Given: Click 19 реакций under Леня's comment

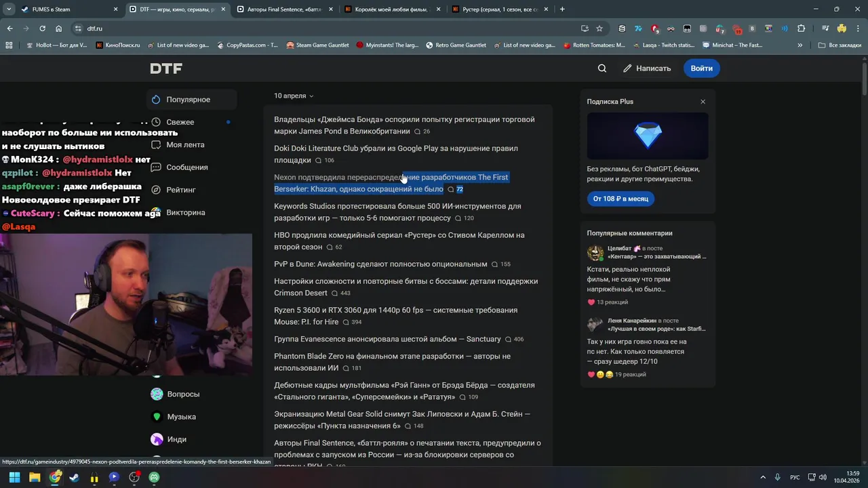Looking at the screenshot, I should [x=616, y=375].
